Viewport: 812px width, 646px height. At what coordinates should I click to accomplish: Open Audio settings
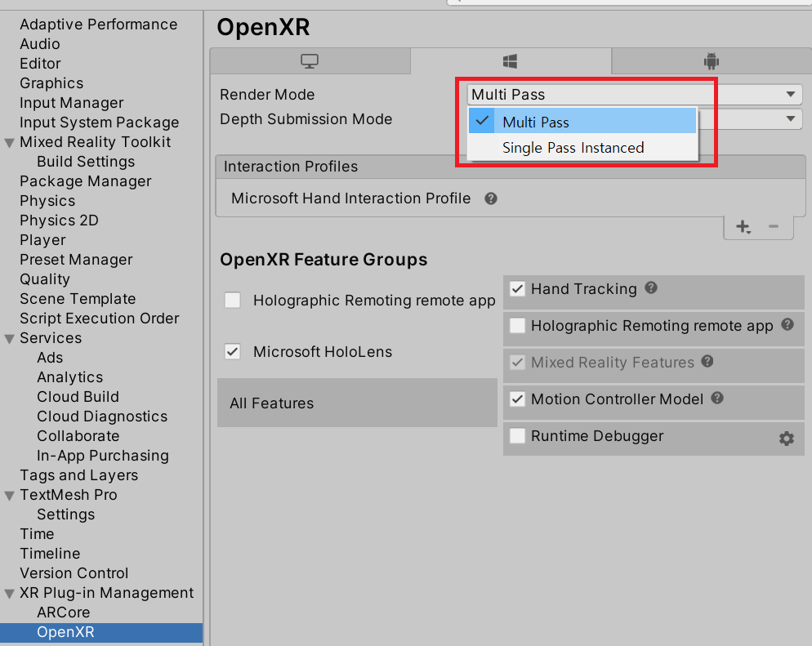(x=40, y=44)
